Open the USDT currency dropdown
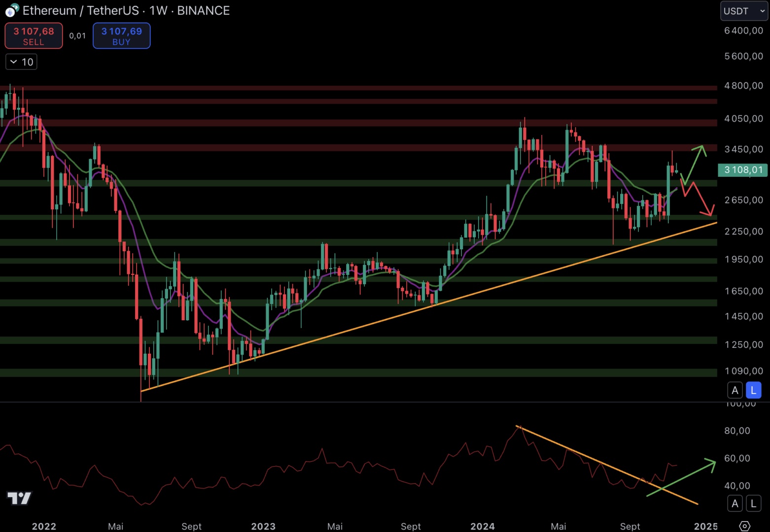 point(744,11)
